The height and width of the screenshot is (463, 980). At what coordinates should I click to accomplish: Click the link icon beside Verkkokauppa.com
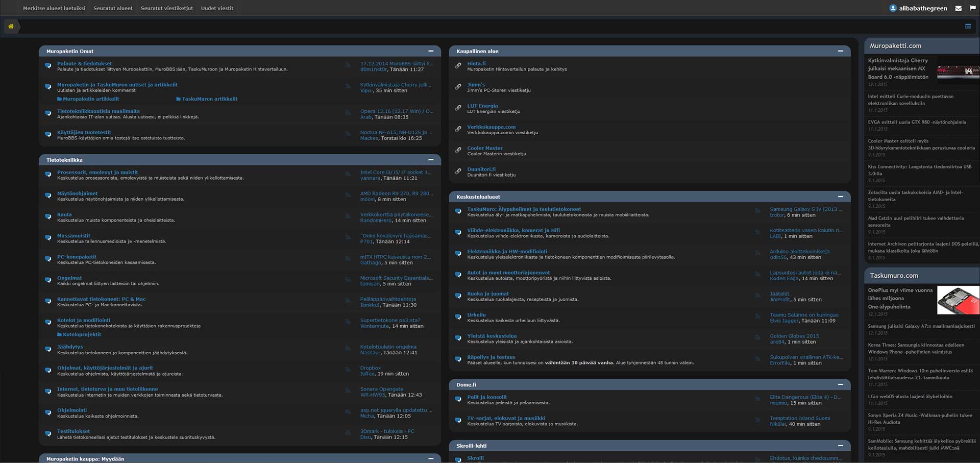[x=458, y=129]
